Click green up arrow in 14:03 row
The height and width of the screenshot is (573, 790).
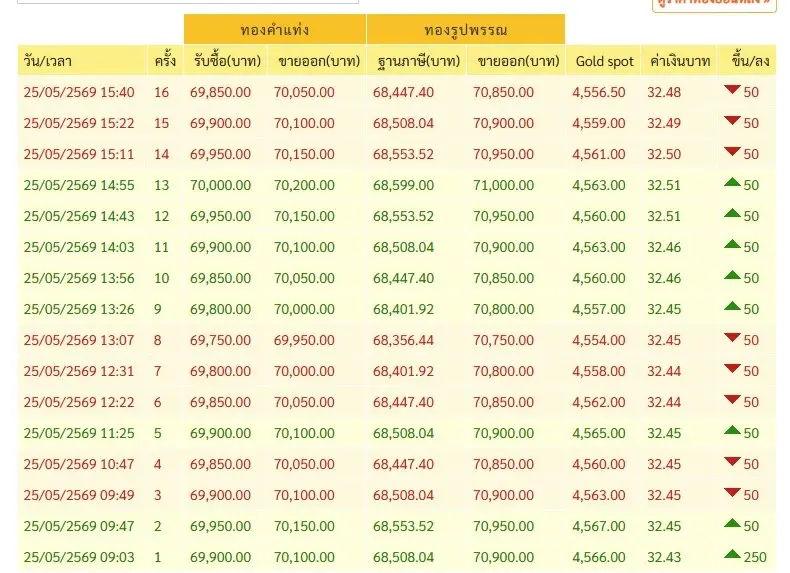pos(732,244)
